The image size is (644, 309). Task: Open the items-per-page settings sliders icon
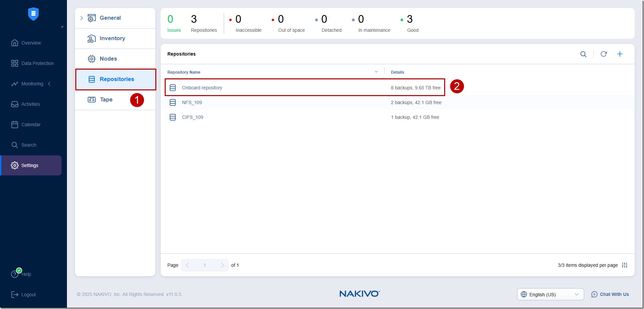coord(625,265)
